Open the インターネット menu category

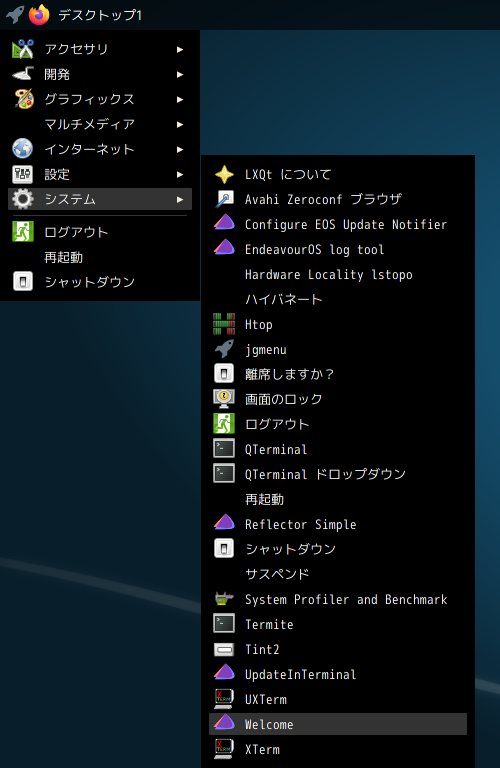[x=100, y=149]
